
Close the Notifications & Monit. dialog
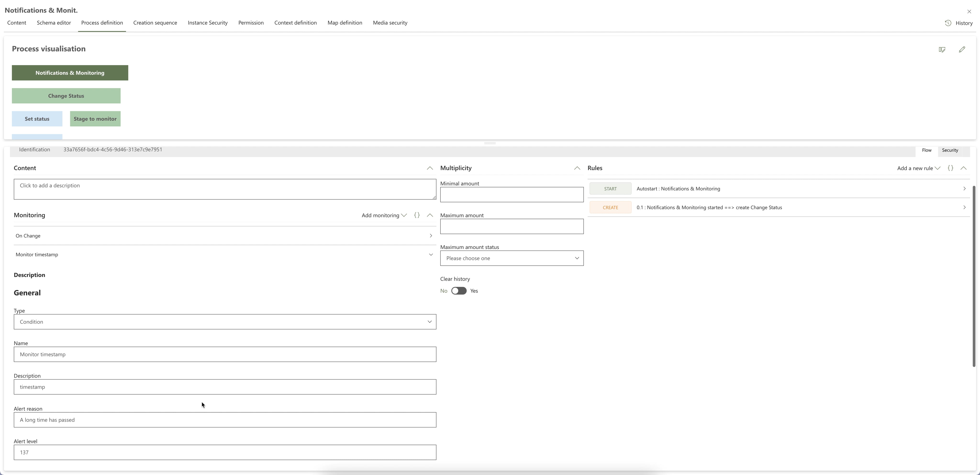[x=969, y=12]
